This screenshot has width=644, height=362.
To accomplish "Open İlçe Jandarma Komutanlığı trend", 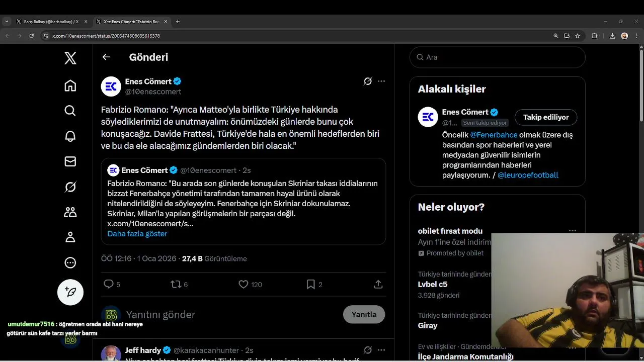I will coord(465,356).
